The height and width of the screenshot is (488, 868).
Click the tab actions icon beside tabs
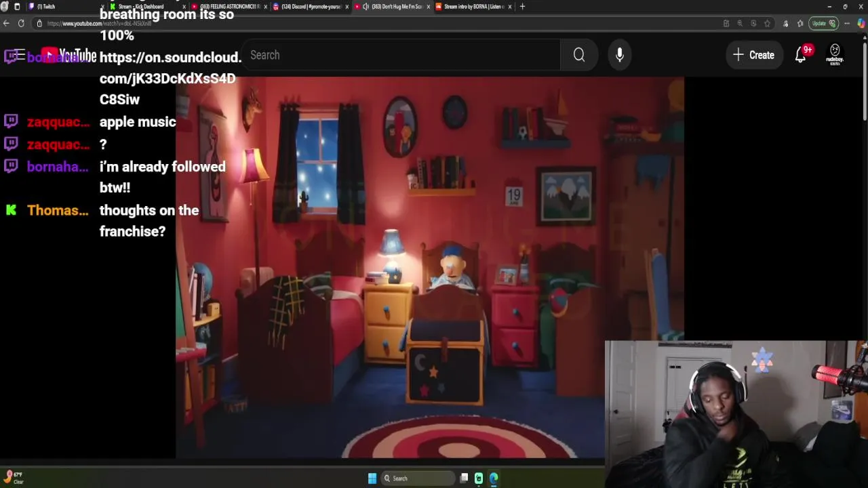point(17,7)
